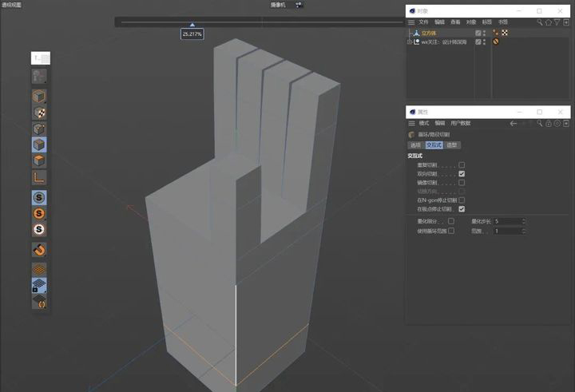Open 对象 menu in Object manager

[x=471, y=22]
